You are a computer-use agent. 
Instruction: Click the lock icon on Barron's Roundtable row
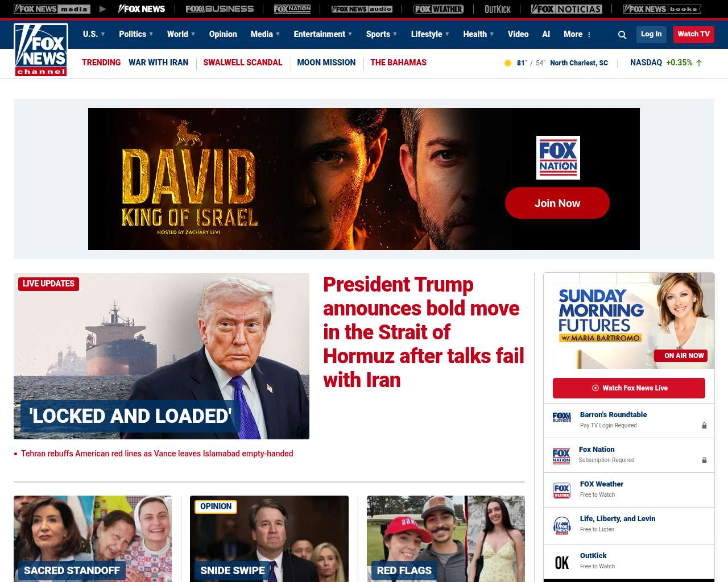coord(704,425)
